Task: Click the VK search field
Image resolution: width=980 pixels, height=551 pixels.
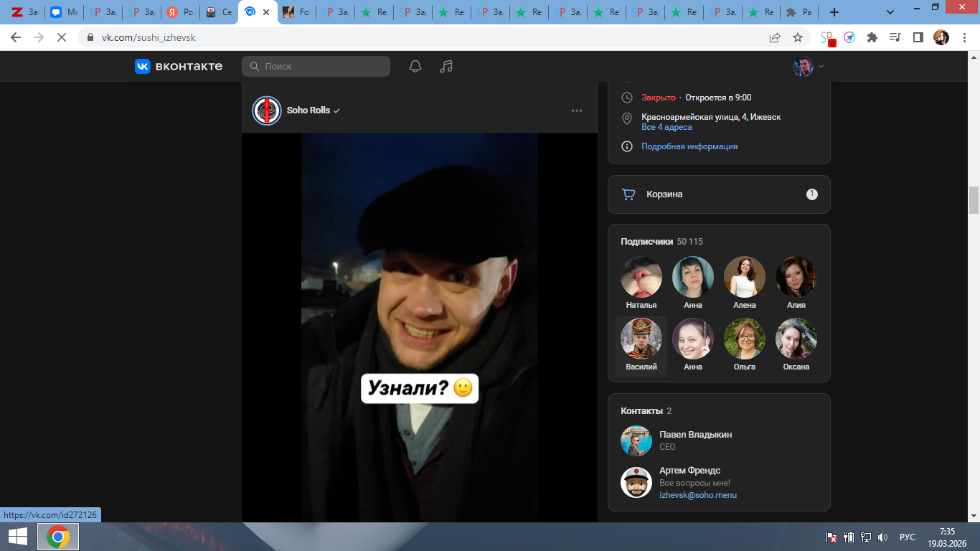Action: (316, 66)
